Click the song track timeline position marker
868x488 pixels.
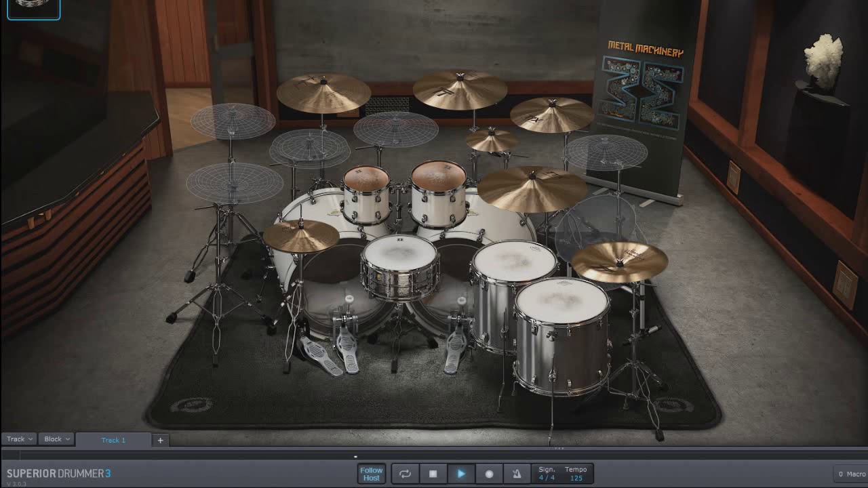(x=355, y=456)
